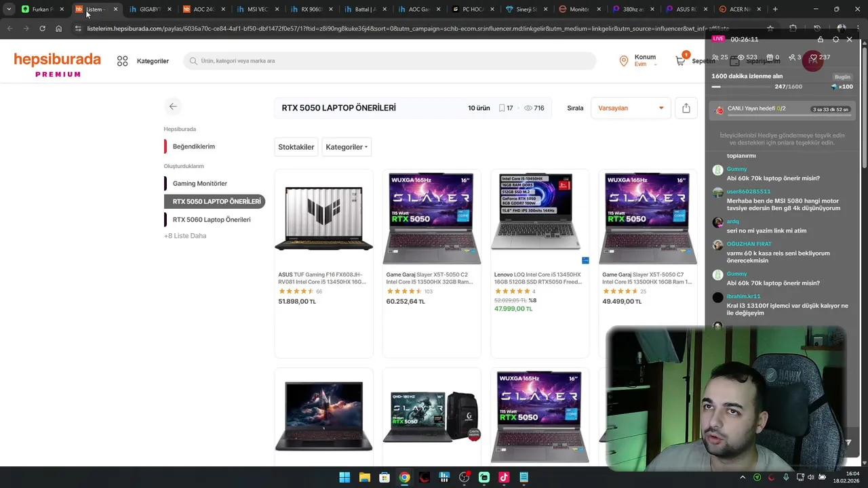Open Windows Start menu
The image size is (868, 488).
pyautogui.click(x=344, y=477)
